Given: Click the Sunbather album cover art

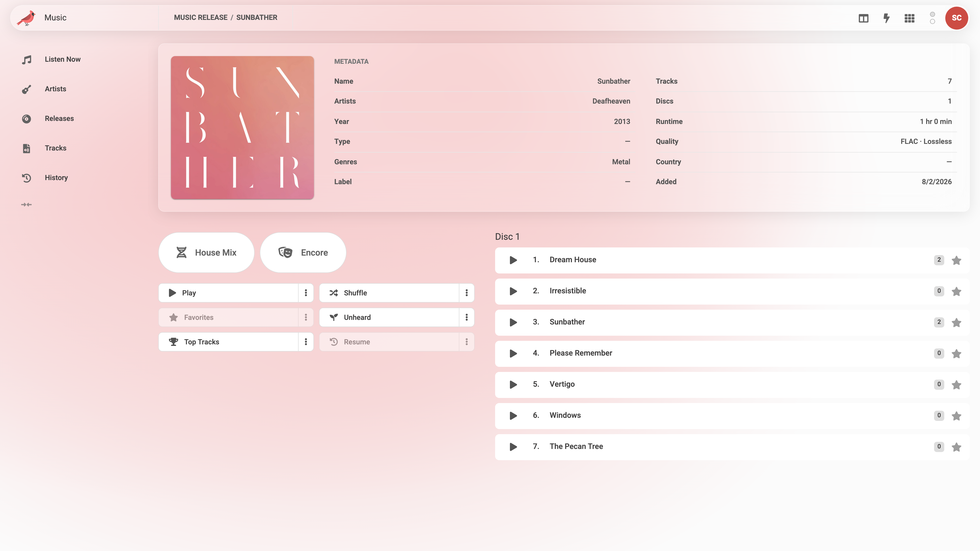Looking at the screenshot, I should coord(242,128).
